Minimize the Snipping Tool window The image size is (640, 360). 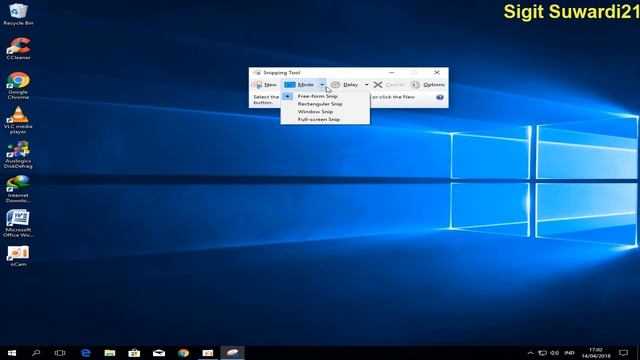(x=391, y=72)
